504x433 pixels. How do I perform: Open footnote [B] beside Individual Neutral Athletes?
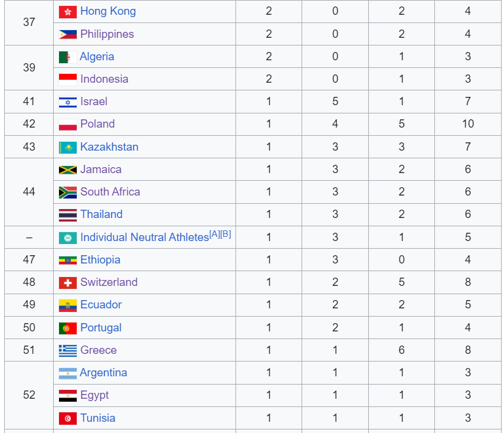point(225,234)
